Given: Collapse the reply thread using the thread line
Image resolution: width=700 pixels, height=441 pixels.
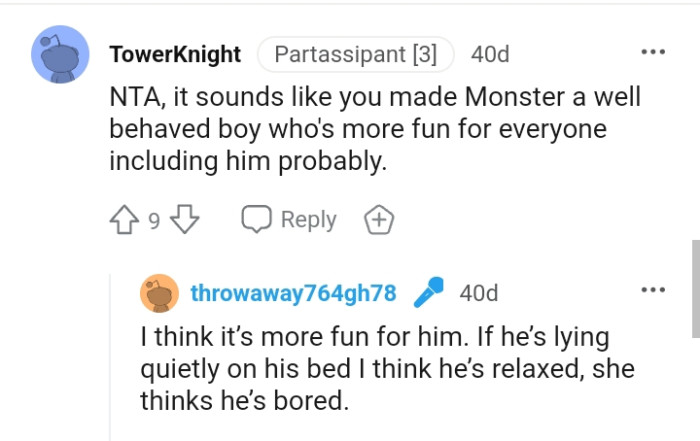Looking at the screenshot, I should [110, 360].
